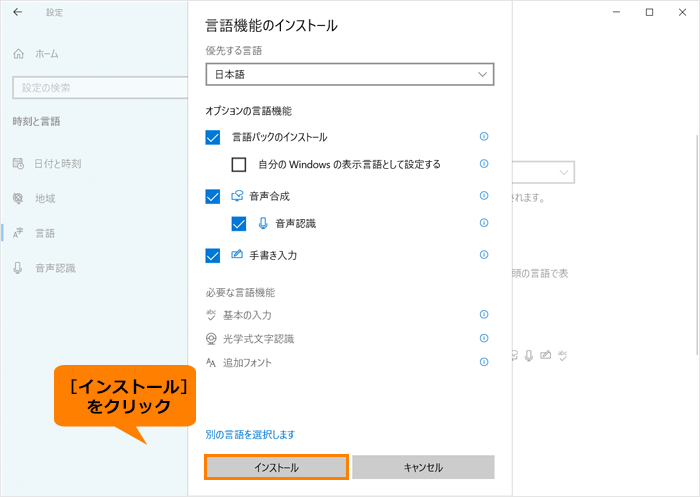Click the globe icon next to 地域
Image resolution: width=700 pixels, height=497 pixels.
click(x=18, y=198)
